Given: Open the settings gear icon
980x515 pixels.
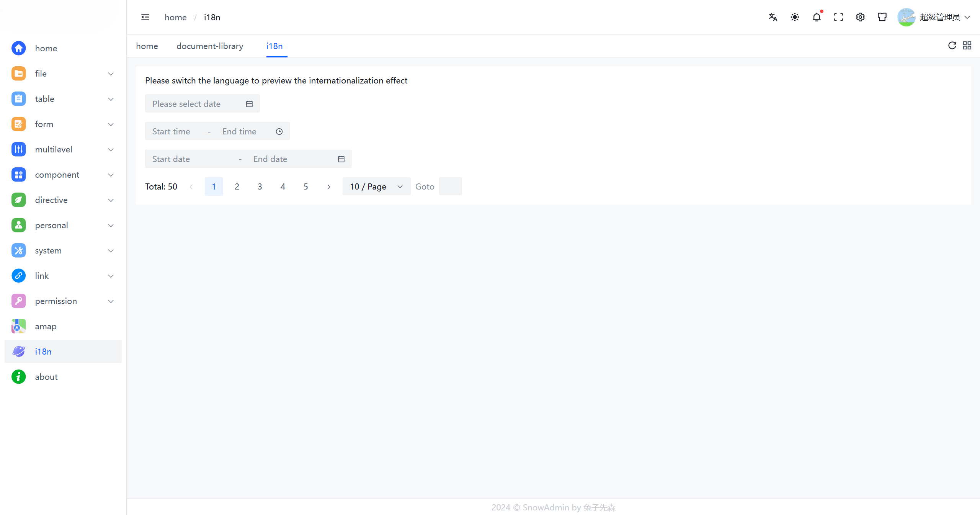Looking at the screenshot, I should 860,17.
